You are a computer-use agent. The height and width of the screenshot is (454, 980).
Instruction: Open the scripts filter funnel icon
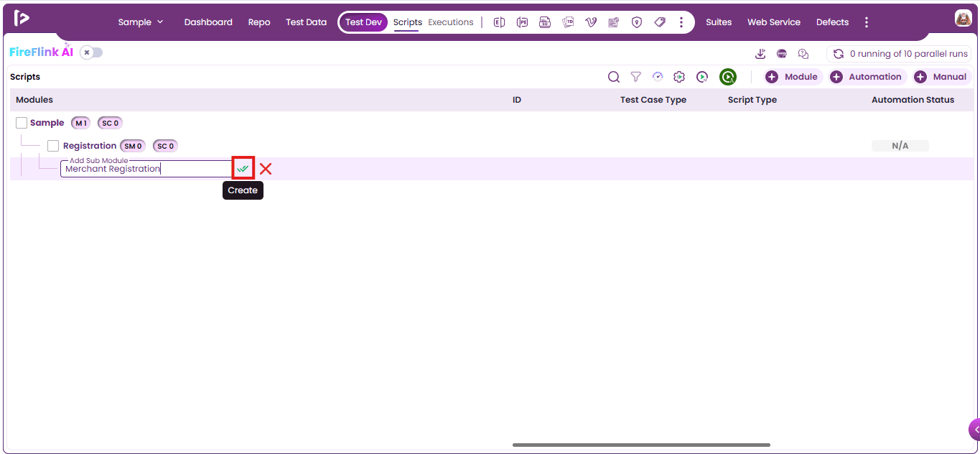point(635,77)
